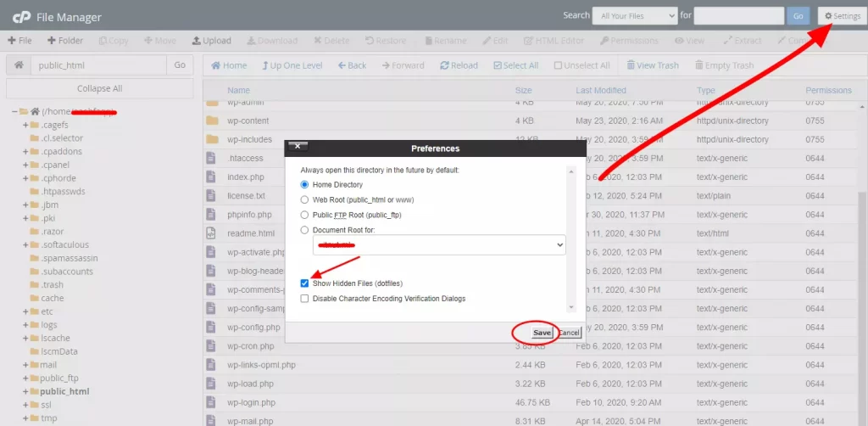Open the Document Root domain dropdown
Viewport: 868px width, 426px height.
click(439, 244)
